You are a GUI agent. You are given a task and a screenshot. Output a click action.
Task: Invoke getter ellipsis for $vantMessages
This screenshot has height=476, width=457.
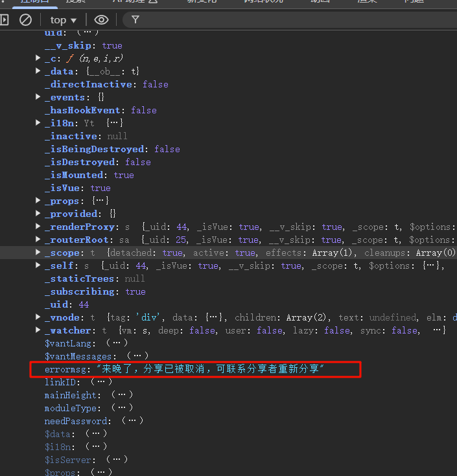pyautogui.click(x=137, y=356)
